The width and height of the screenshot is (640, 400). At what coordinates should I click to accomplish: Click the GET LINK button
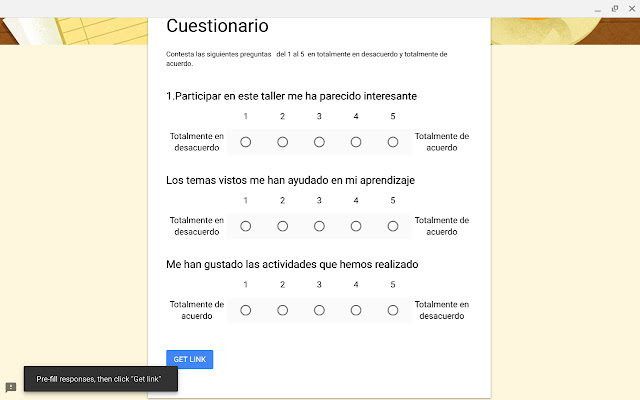tap(189, 359)
